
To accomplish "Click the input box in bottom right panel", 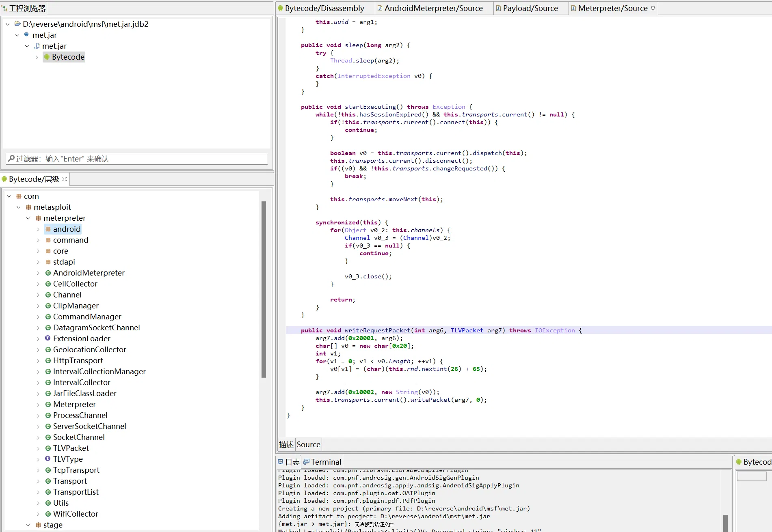I will [x=751, y=476].
